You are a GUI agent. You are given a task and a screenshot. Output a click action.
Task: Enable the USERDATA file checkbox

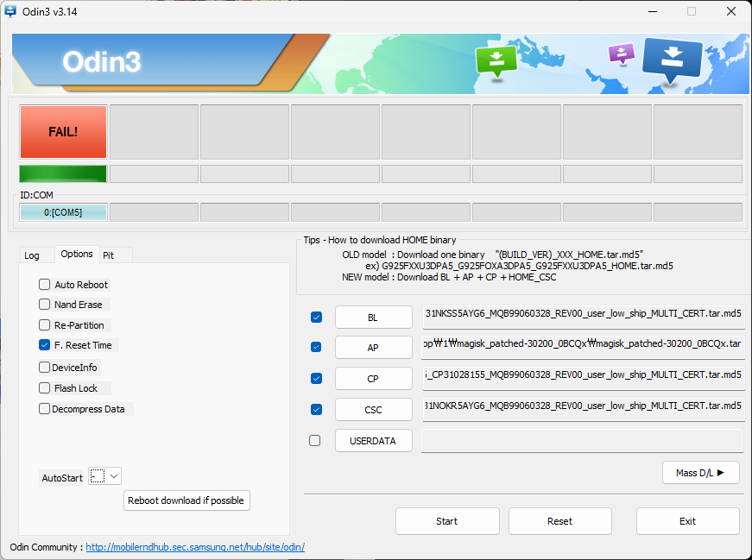click(314, 440)
